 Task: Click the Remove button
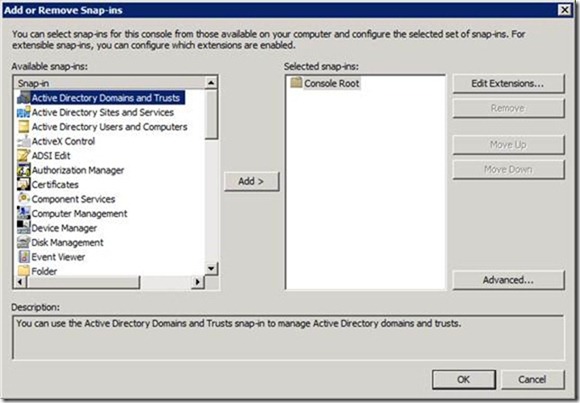tap(508, 108)
